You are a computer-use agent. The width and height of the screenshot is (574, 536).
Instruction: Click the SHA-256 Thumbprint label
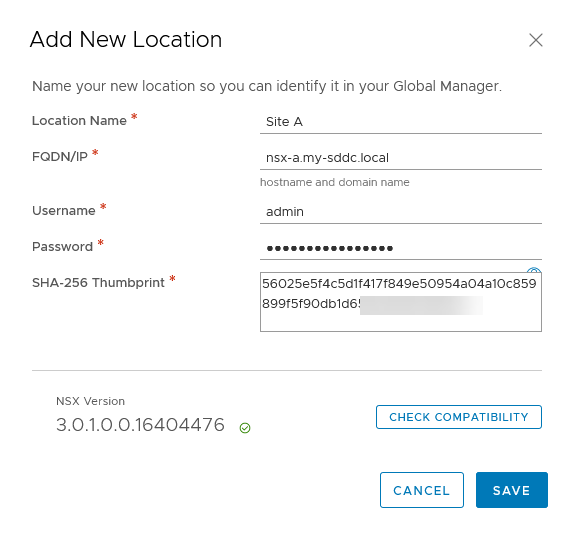pyautogui.click(x=98, y=283)
